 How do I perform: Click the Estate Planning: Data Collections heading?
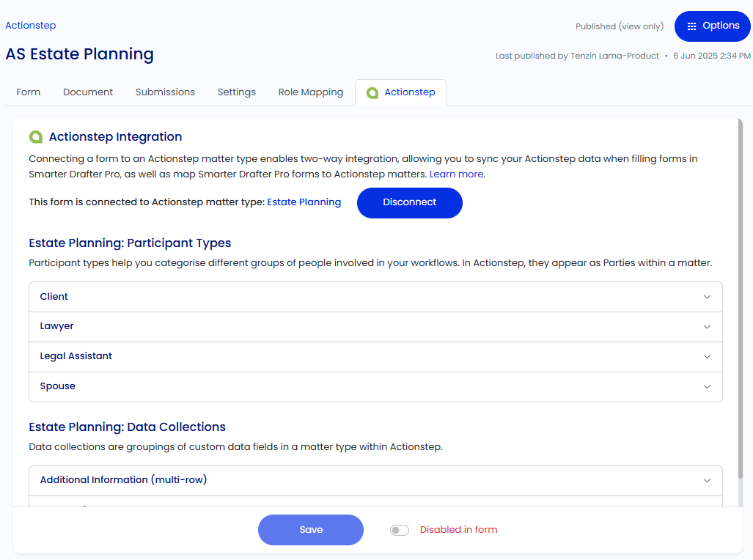click(128, 427)
